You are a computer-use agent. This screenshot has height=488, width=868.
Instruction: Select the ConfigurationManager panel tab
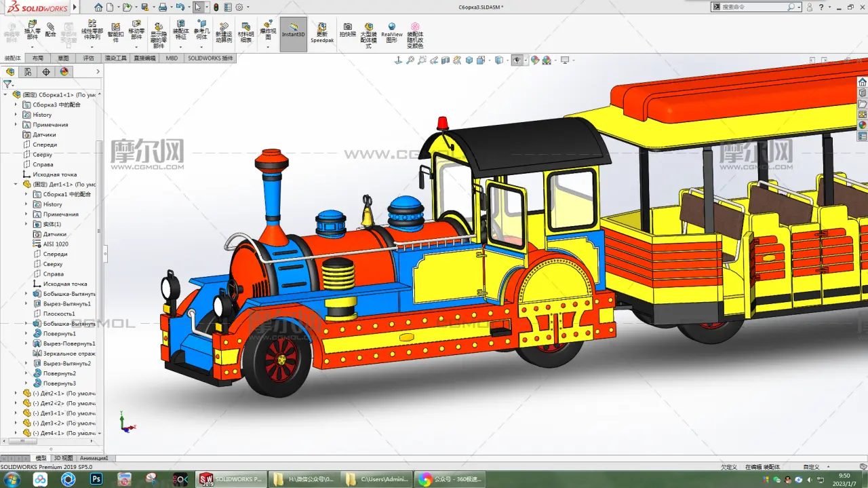coord(46,71)
